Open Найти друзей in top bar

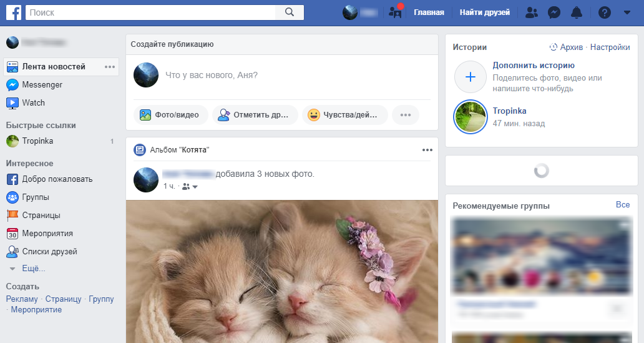[x=485, y=12]
